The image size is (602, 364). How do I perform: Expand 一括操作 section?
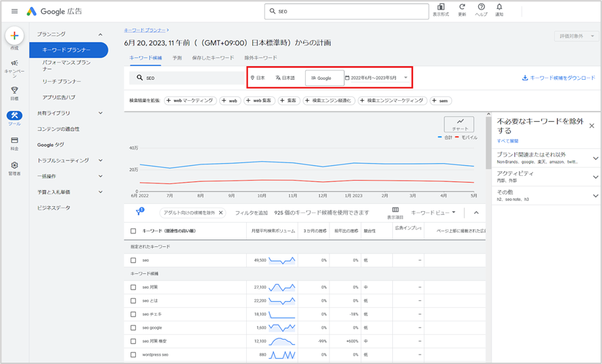pos(100,176)
